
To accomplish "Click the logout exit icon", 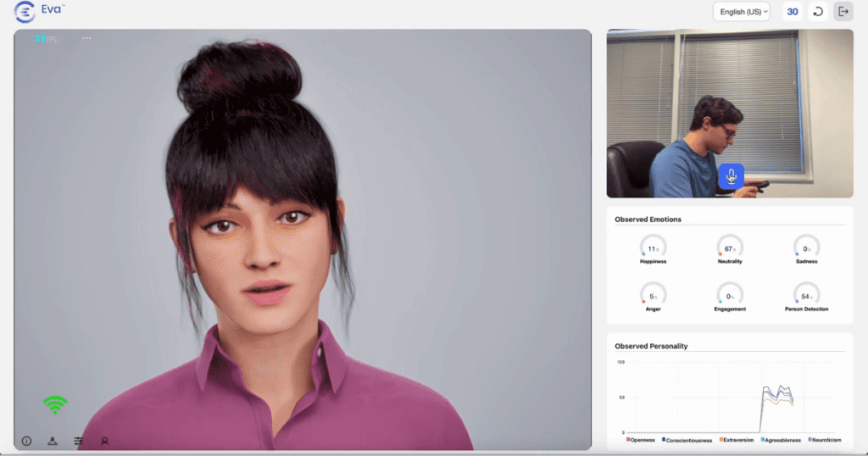I will (843, 12).
